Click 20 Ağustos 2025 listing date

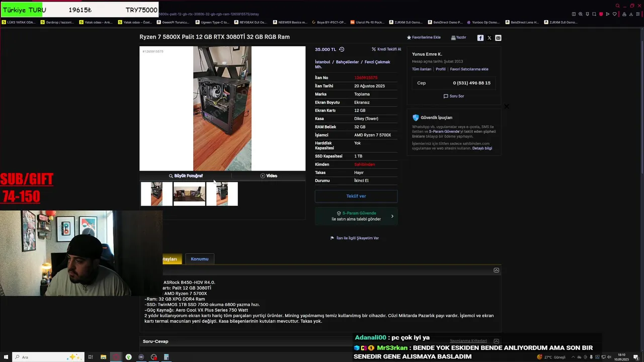tap(369, 86)
